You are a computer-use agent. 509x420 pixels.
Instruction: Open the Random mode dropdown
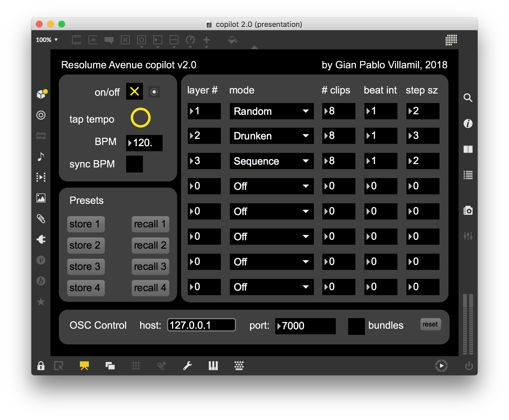[271, 111]
